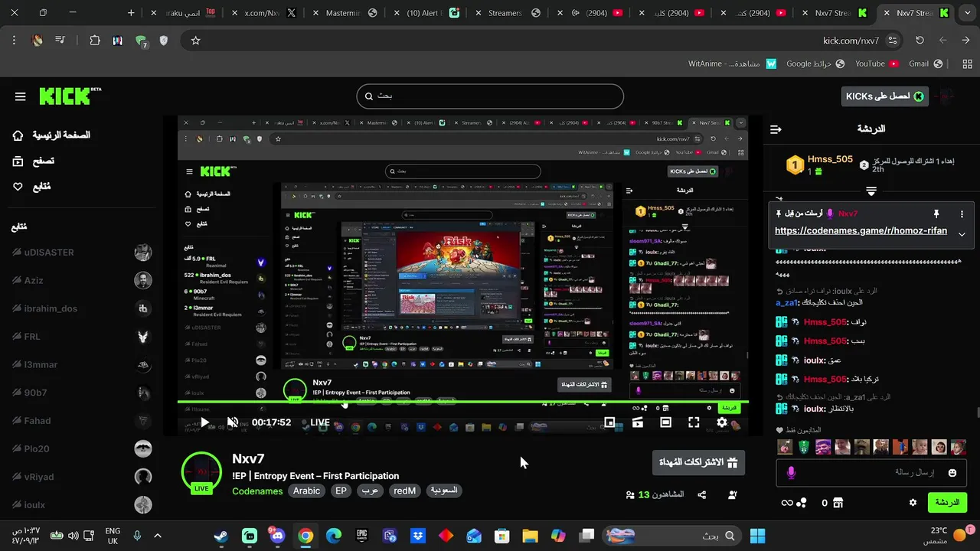Click the Windows Start button
980x551 pixels.
point(757,536)
